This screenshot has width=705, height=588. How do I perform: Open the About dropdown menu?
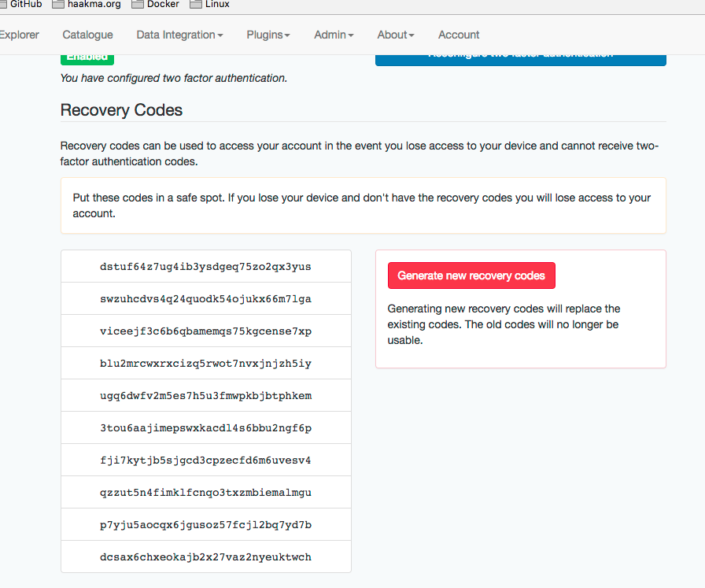(x=395, y=35)
